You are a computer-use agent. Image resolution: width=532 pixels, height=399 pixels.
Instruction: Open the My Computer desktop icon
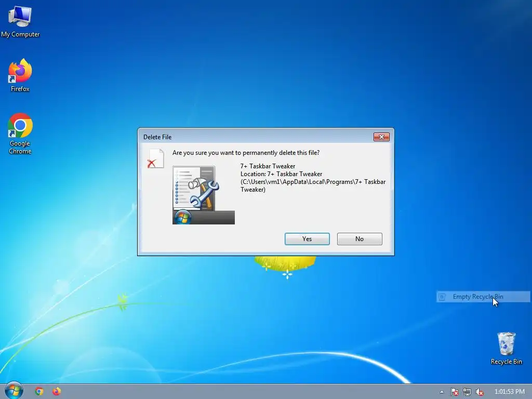pyautogui.click(x=20, y=22)
